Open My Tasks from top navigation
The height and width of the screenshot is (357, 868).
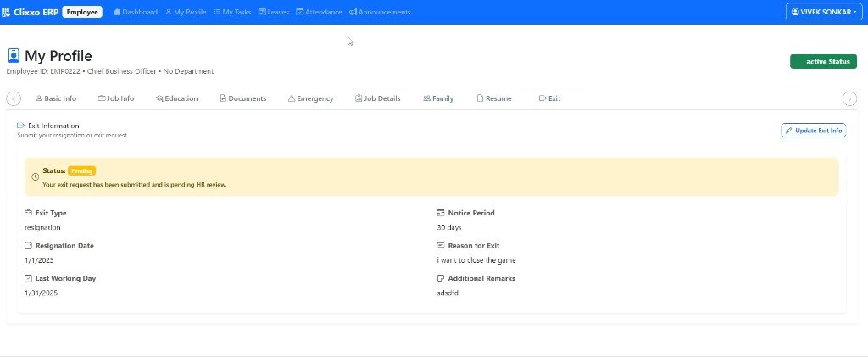(x=232, y=12)
